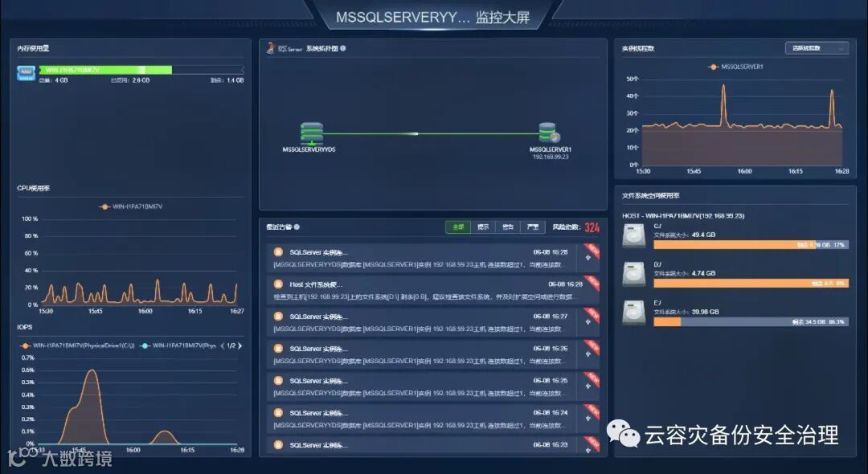Toggle PhysicalDrive1(C:) series in IOPS legend
868x474 pixels.
[x=77, y=345]
